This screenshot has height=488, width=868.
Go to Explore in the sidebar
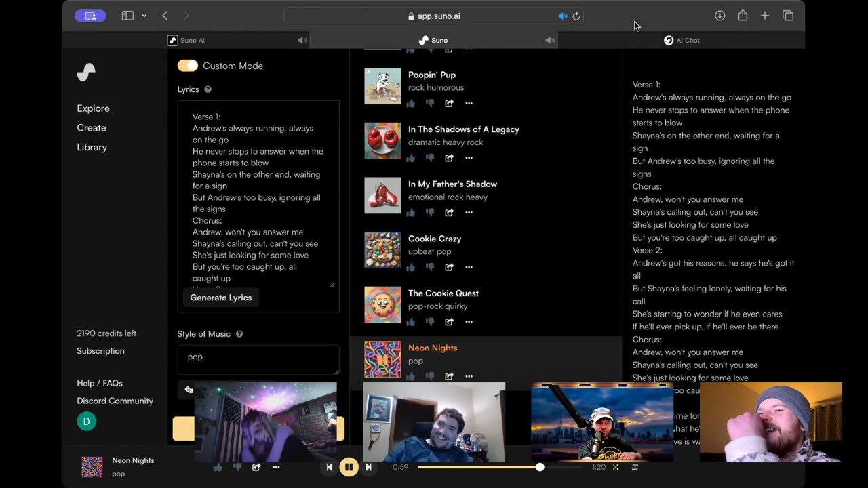(93, 108)
